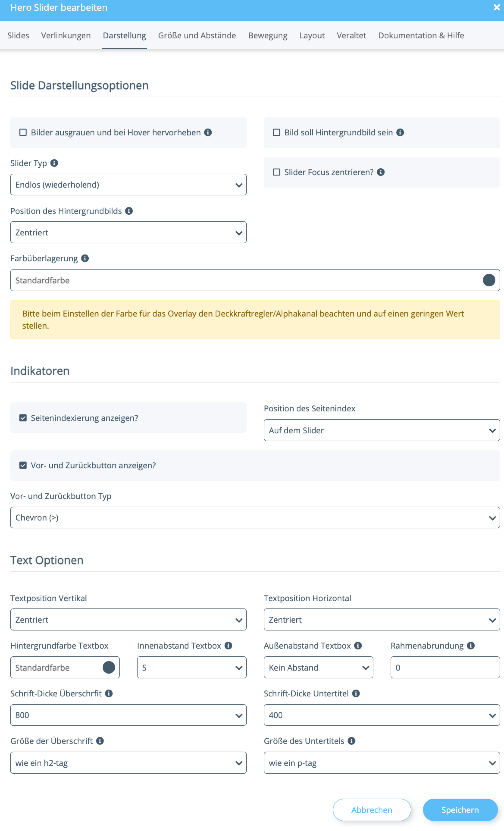The height and width of the screenshot is (831, 504).
Task: Open Vor- und Zurückbutton Typ dropdown
Action: point(255,518)
